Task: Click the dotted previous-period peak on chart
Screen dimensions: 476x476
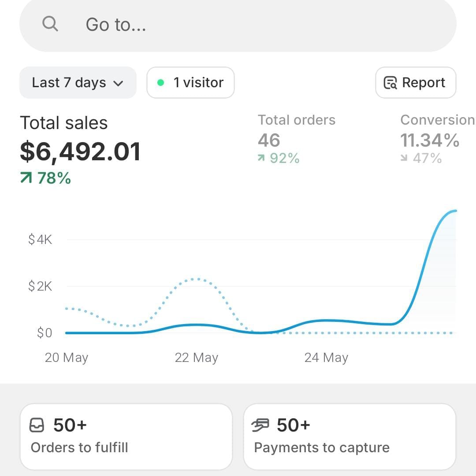Action: click(x=197, y=279)
